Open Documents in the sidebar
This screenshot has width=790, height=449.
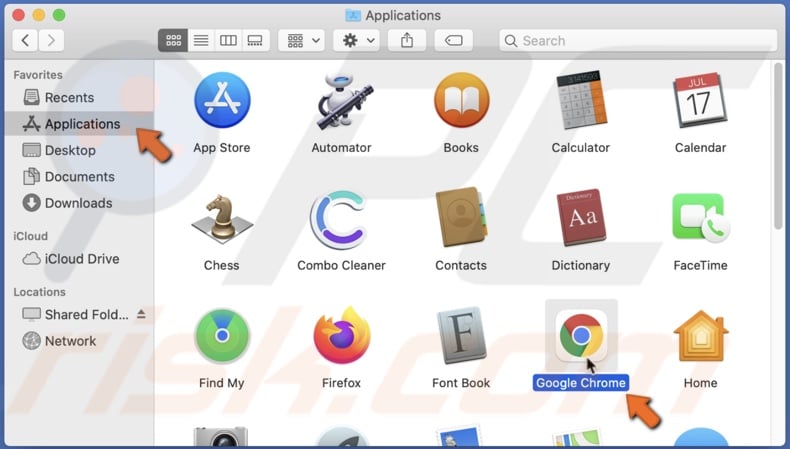click(79, 176)
